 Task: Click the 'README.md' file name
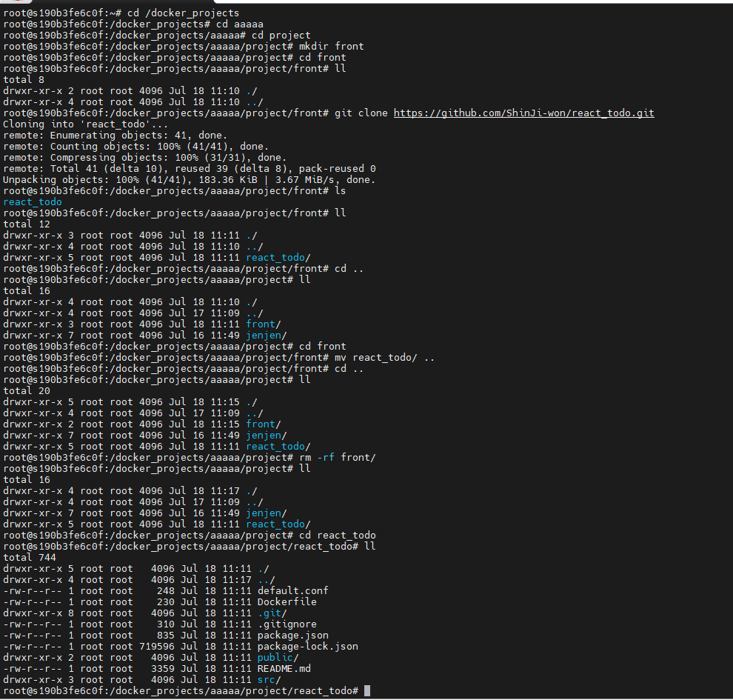tap(284, 669)
